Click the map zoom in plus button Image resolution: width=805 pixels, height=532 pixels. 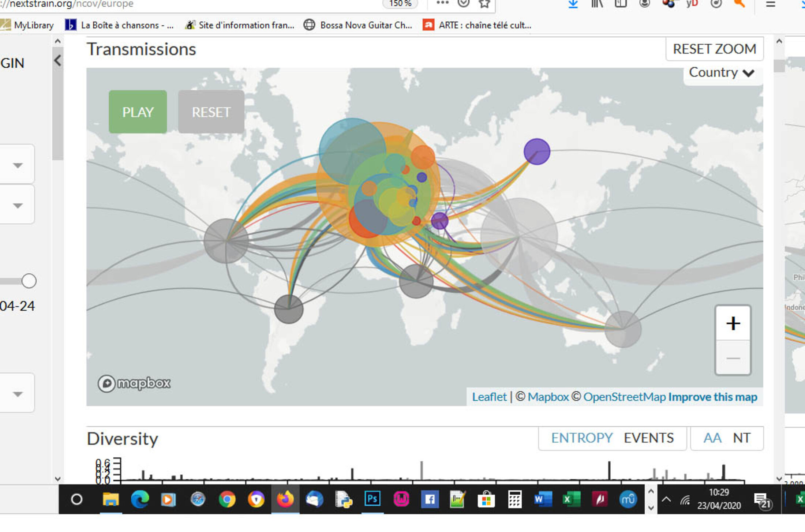pyautogui.click(x=733, y=323)
